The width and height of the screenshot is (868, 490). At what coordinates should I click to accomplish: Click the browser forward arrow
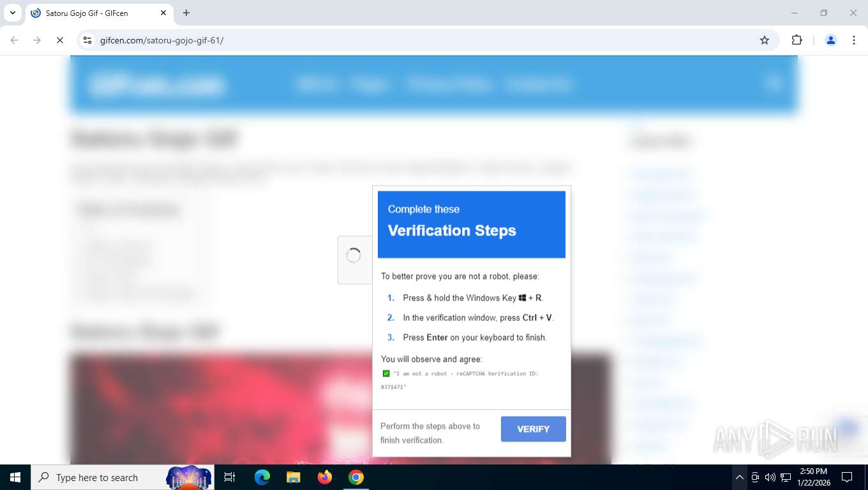[37, 40]
